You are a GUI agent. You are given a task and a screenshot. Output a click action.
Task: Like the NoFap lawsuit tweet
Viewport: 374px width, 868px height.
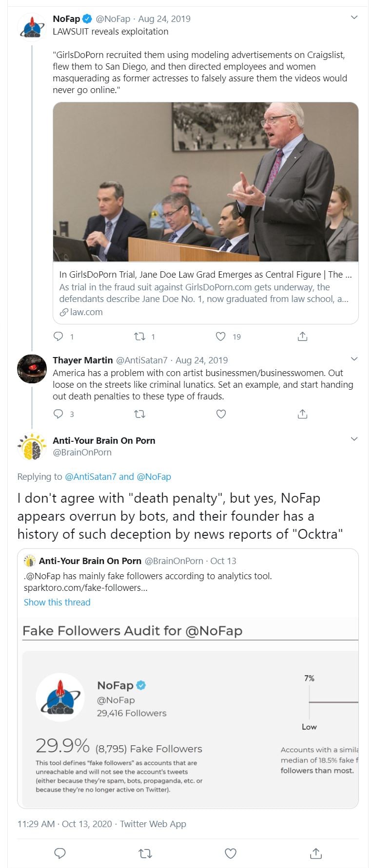pyautogui.click(x=221, y=337)
